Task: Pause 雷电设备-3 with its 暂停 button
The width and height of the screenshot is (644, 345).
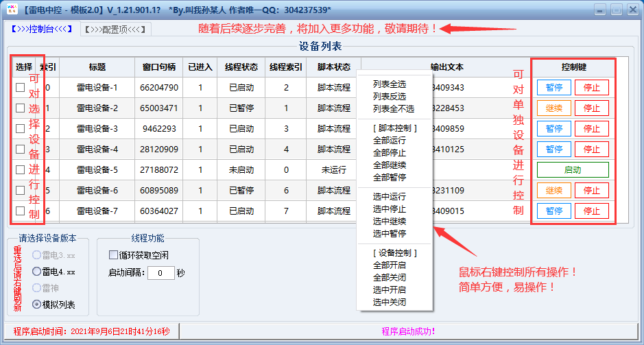Action: [553, 128]
